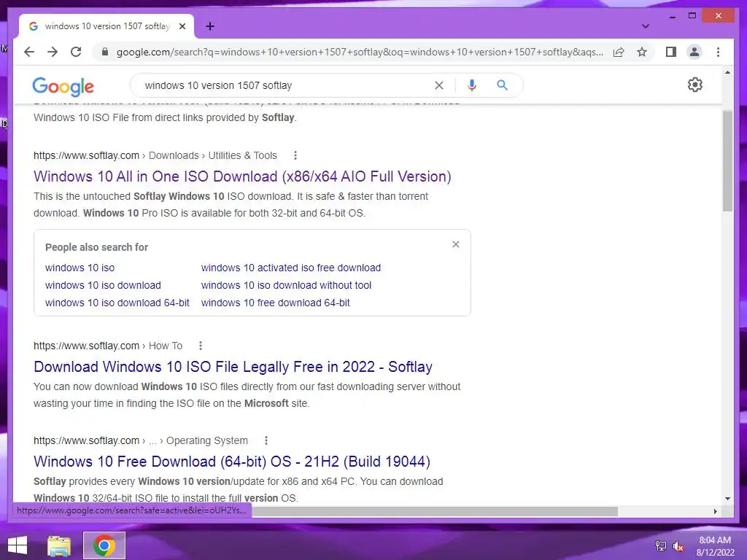
Task: Reload the current page
Action: pyautogui.click(x=76, y=52)
